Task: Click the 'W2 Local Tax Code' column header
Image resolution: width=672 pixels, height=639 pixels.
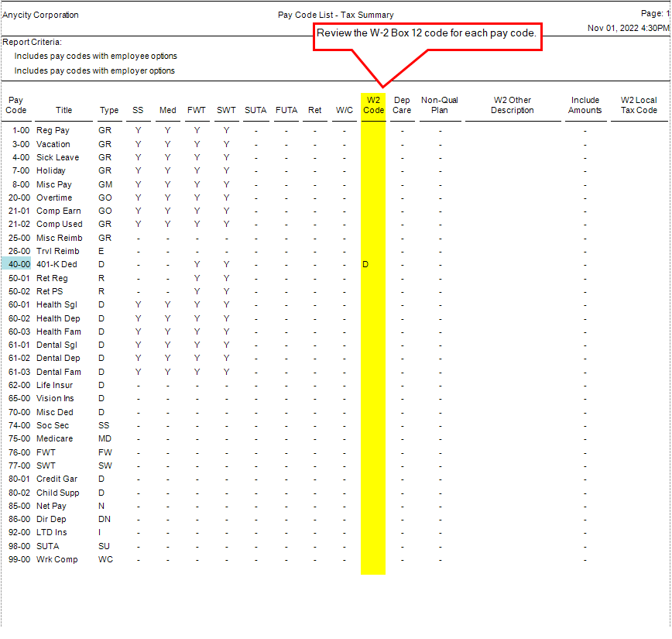Action: click(x=639, y=105)
